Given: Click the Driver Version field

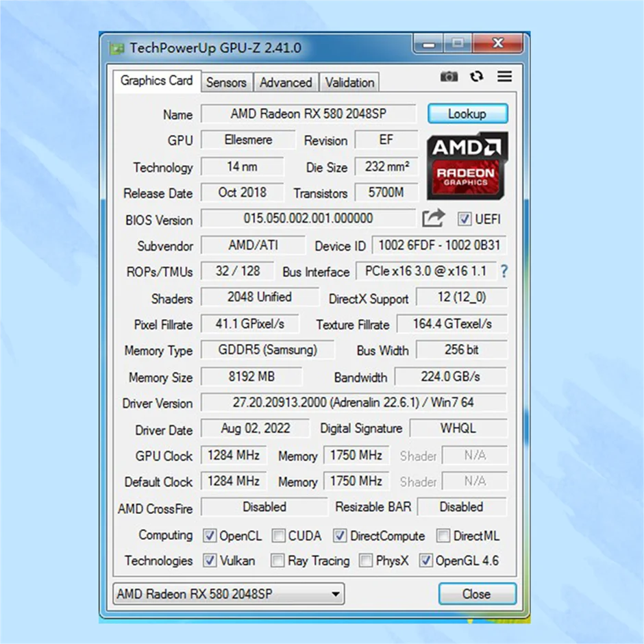Looking at the screenshot, I should click(354, 403).
